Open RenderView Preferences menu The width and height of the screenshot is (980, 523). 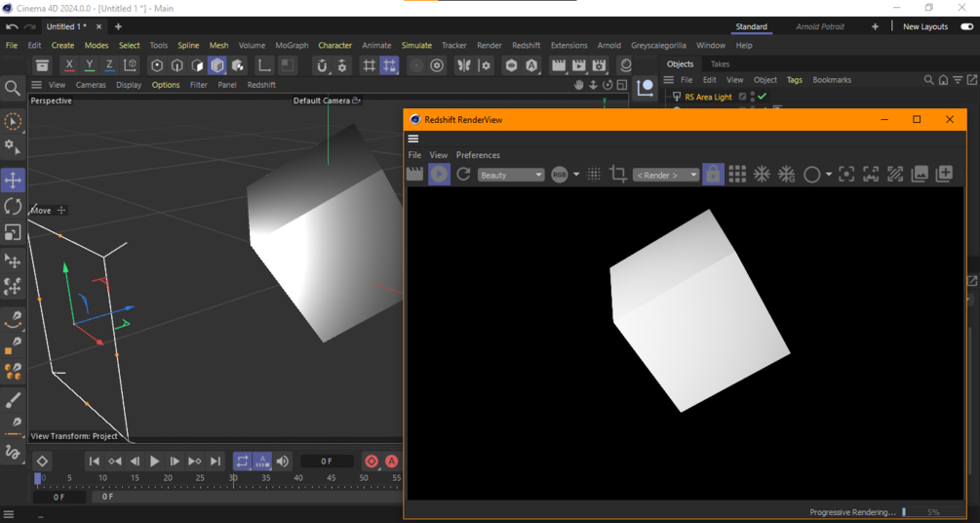478,155
